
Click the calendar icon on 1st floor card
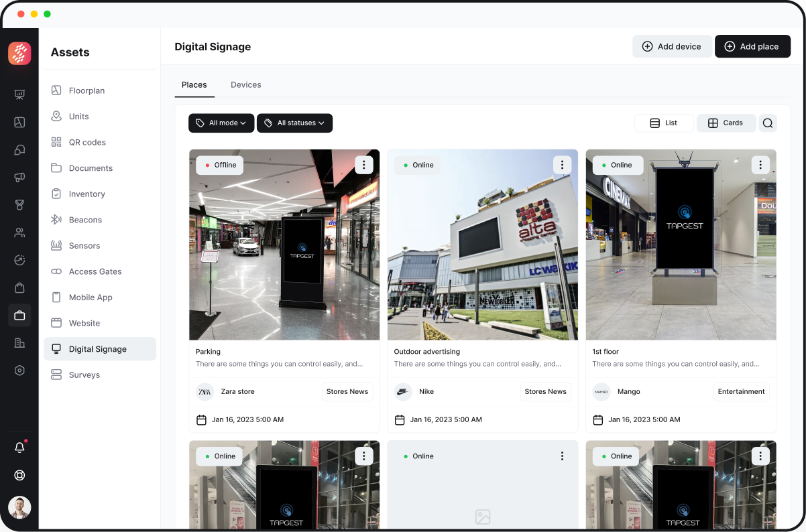[x=598, y=420]
